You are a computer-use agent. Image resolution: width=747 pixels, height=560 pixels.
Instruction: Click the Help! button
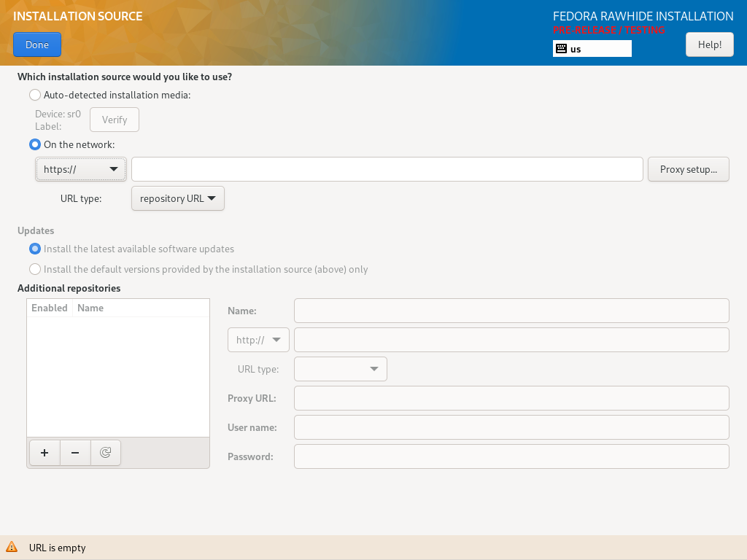(x=709, y=44)
